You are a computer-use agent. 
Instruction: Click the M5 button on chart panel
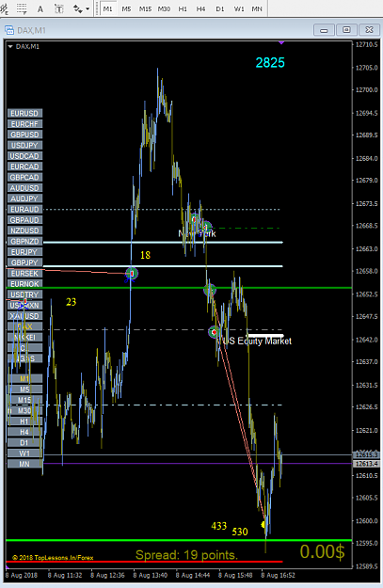[24, 389]
